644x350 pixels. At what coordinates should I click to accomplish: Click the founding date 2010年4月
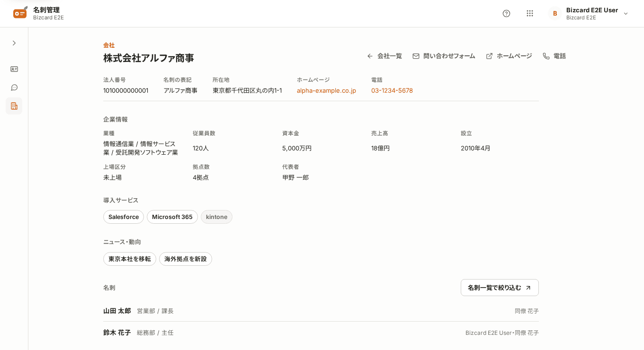tap(476, 148)
